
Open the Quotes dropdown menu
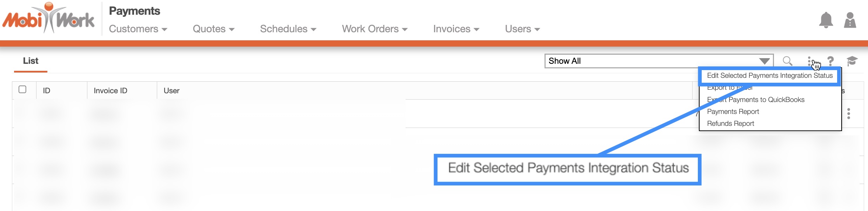click(x=213, y=29)
